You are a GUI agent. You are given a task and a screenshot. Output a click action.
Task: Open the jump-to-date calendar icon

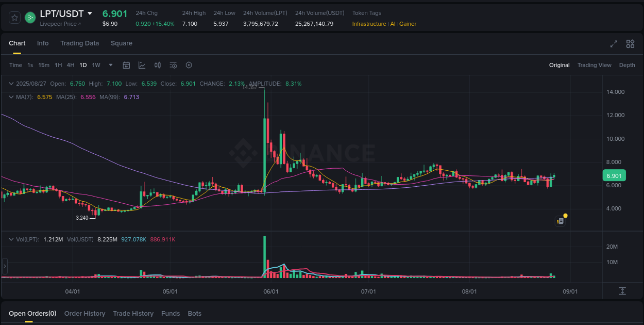click(126, 65)
